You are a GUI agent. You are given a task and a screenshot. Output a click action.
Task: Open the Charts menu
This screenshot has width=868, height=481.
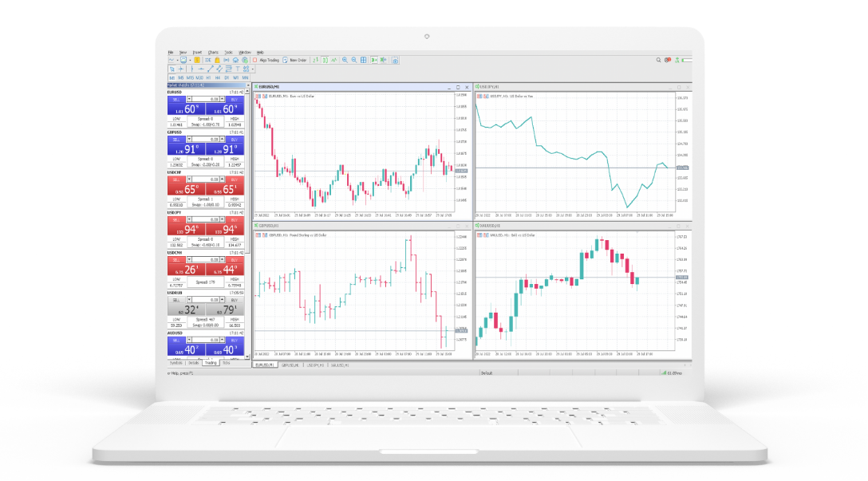click(x=213, y=52)
